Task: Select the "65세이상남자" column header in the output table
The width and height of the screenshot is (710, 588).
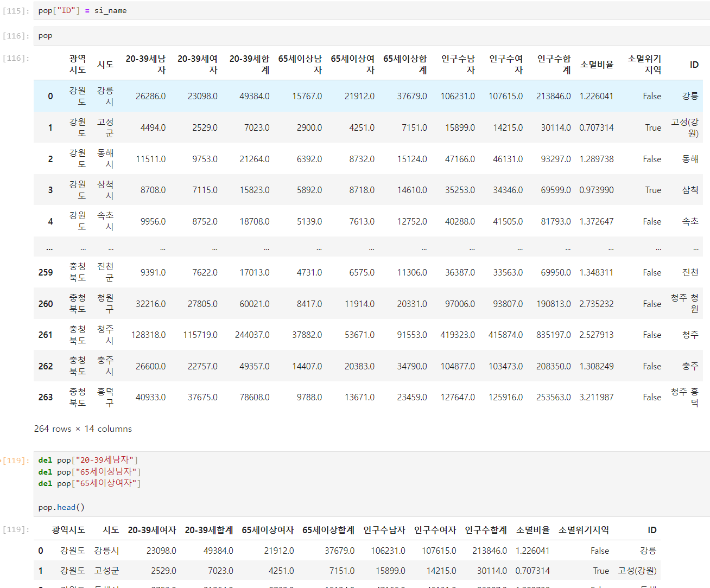Action: [300, 65]
